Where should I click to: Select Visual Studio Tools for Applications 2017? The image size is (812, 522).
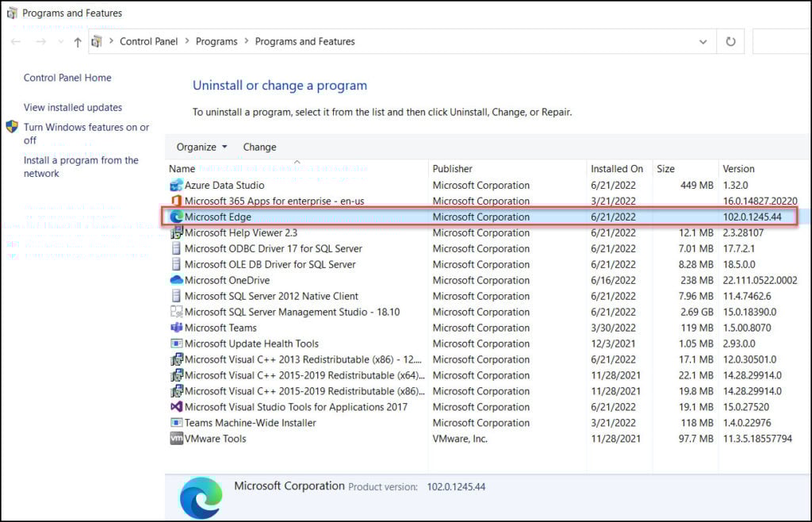pos(296,407)
